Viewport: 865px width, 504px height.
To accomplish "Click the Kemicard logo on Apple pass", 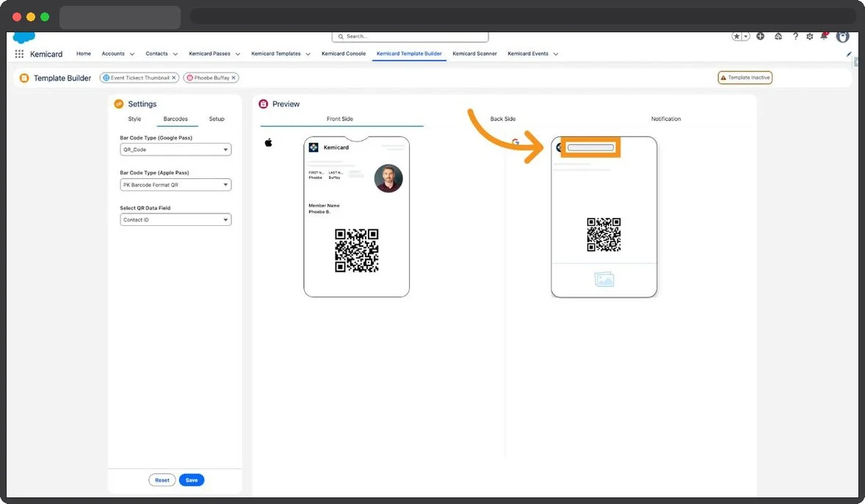I will click(x=314, y=147).
